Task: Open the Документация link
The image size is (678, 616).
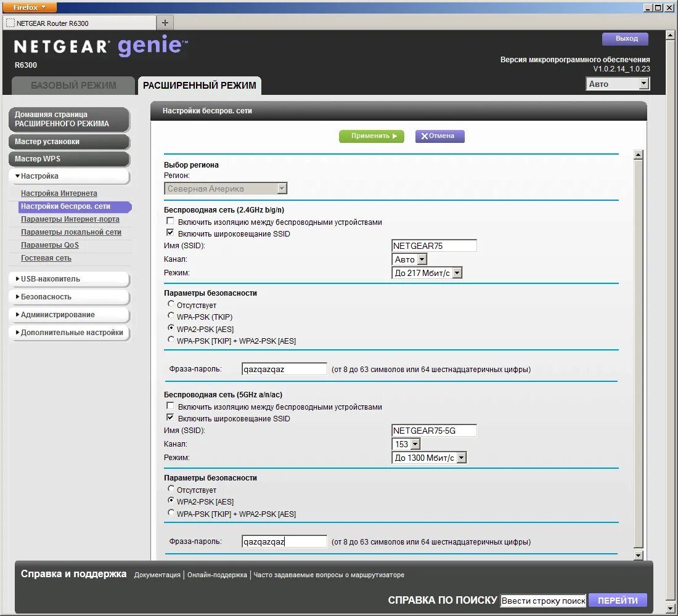Action: [157, 575]
